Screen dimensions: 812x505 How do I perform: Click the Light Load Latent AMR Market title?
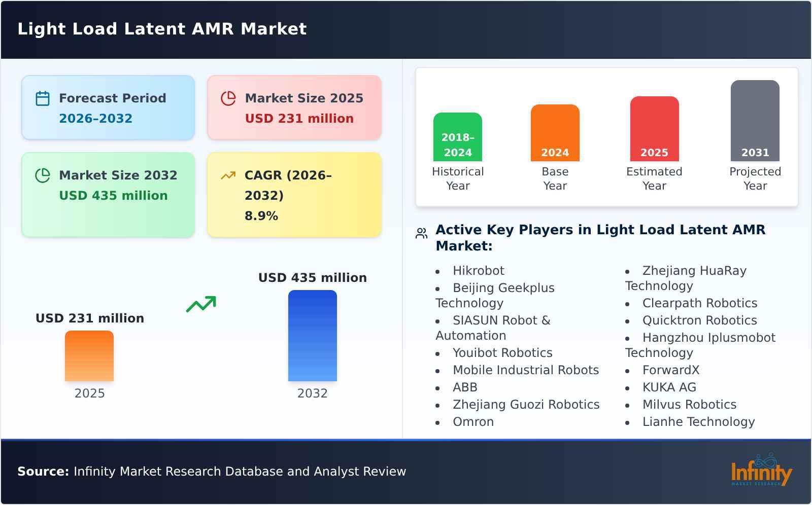click(x=162, y=29)
